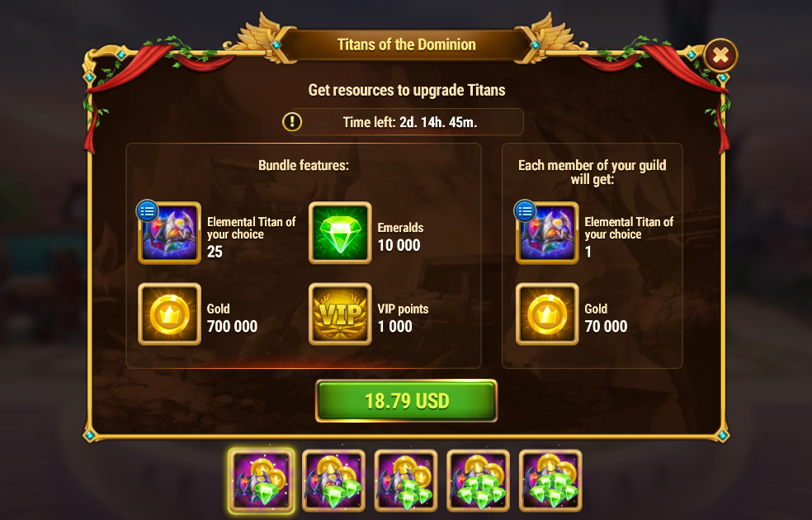Viewport: 812px width, 520px height.
Task: Select the first highlighted bundle thumbnail
Action: pyautogui.click(x=262, y=481)
